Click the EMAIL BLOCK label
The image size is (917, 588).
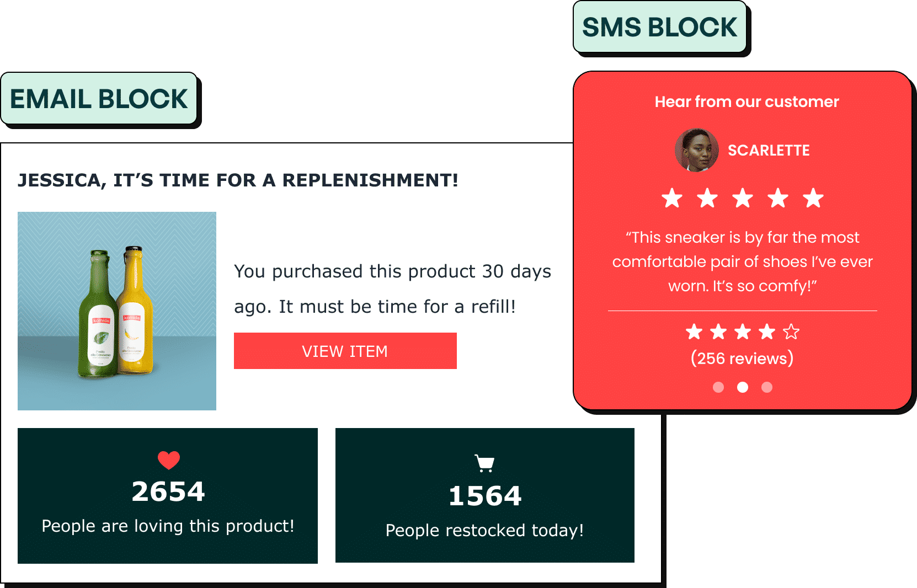[x=99, y=99]
